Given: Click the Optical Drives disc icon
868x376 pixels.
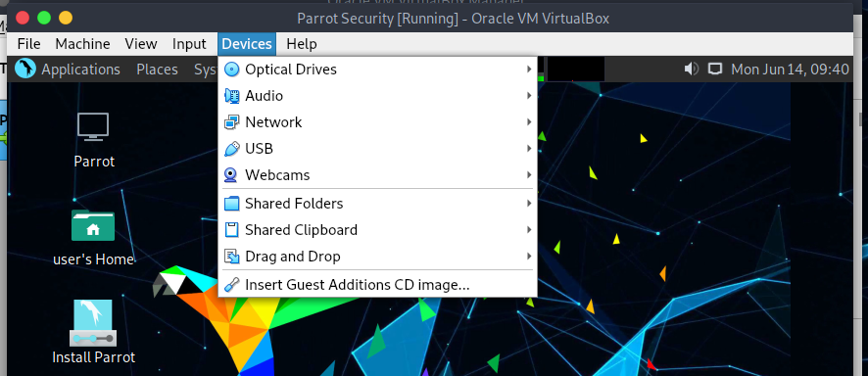Looking at the screenshot, I should click(x=231, y=70).
